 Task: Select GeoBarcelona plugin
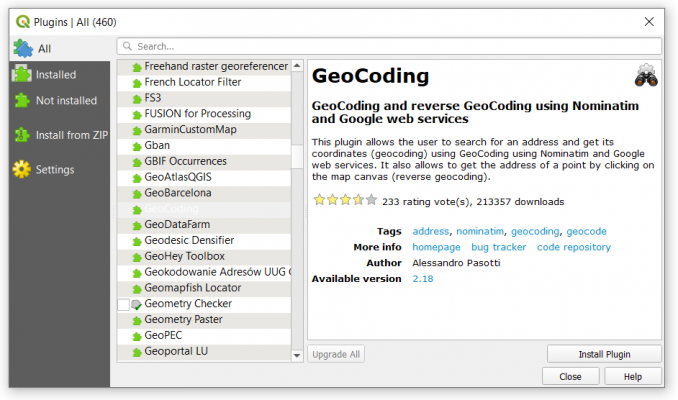pos(204,193)
